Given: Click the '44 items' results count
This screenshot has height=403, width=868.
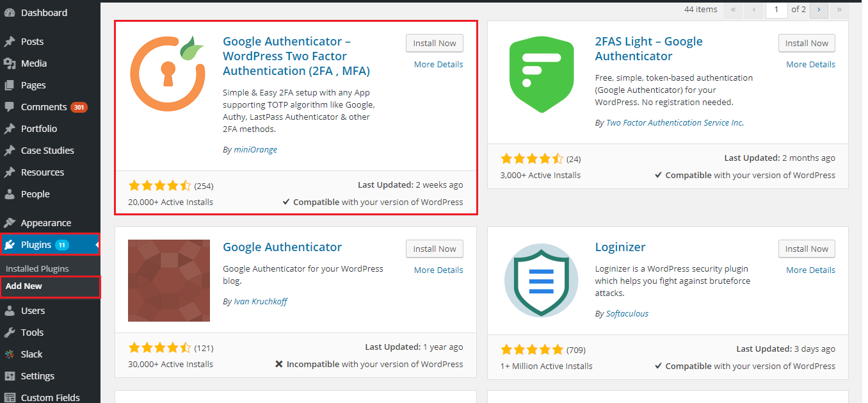Looking at the screenshot, I should 700,10.
